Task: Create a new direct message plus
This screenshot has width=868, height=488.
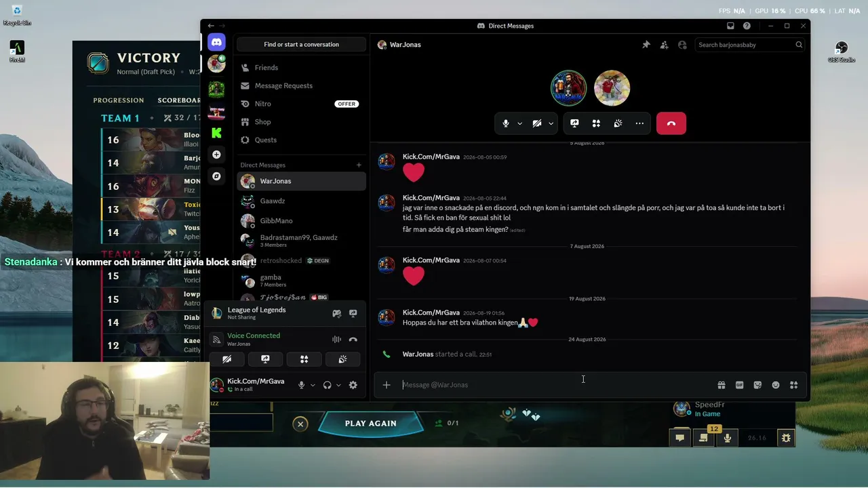Action: click(x=359, y=165)
